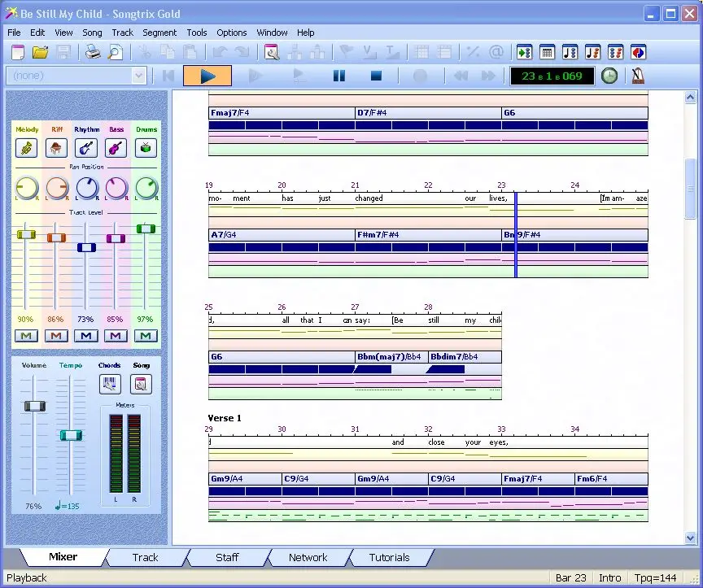Image resolution: width=703 pixels, height=588 pixels.
Task: Click the clock icon beside position display
Action: click(x=609, y=76)
